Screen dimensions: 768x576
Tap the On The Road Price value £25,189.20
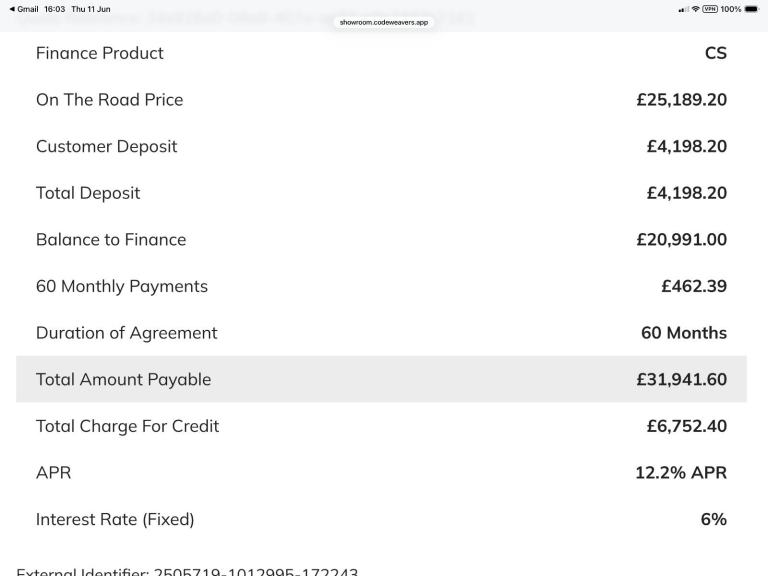tap(681, 100)
